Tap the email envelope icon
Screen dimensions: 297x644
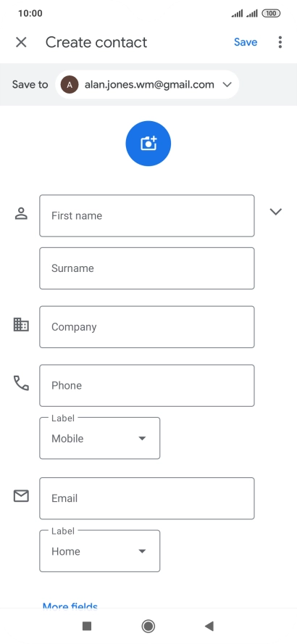point(21,496)
